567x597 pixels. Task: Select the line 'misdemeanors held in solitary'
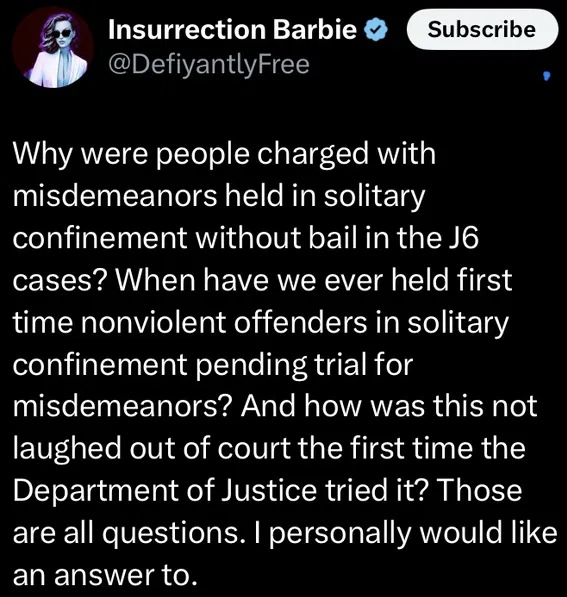(219, 198)
